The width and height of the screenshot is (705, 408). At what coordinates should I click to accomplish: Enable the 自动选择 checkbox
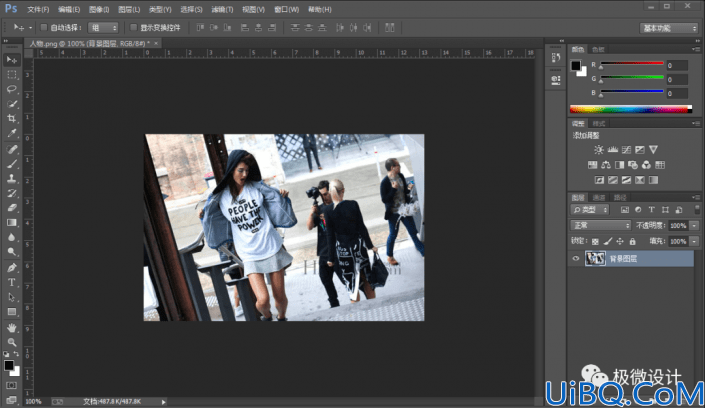point(44,27)
